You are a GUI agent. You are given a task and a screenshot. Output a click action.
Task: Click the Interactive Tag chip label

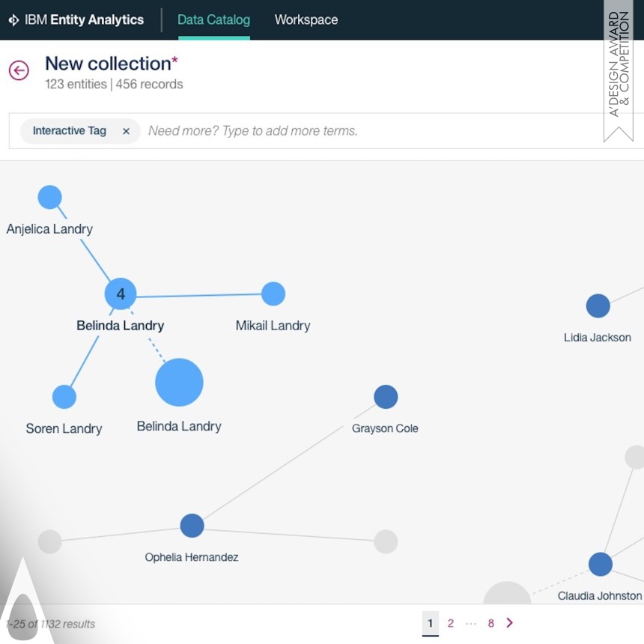point(70,131)
